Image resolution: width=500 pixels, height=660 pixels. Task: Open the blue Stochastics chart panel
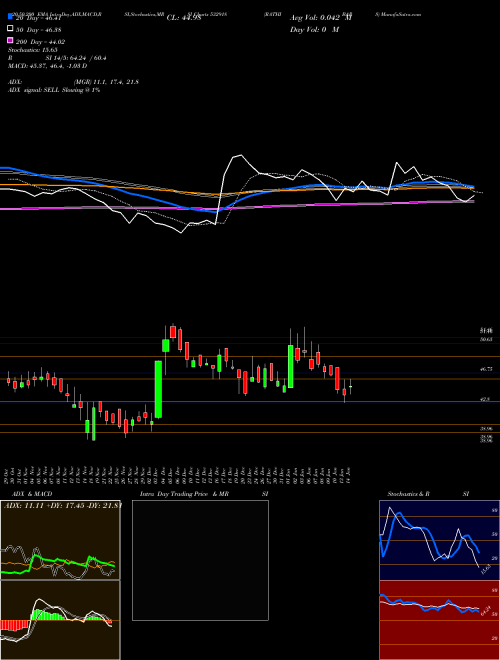(439, 540)
